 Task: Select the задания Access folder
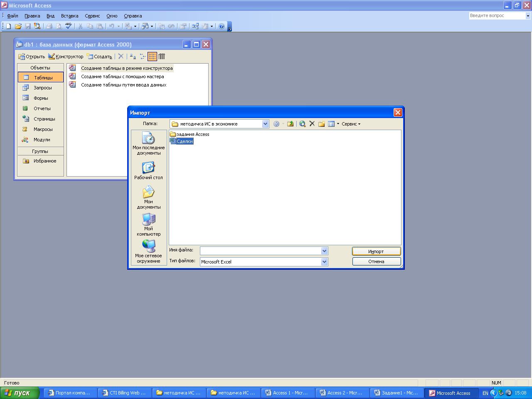pos(190,134)
